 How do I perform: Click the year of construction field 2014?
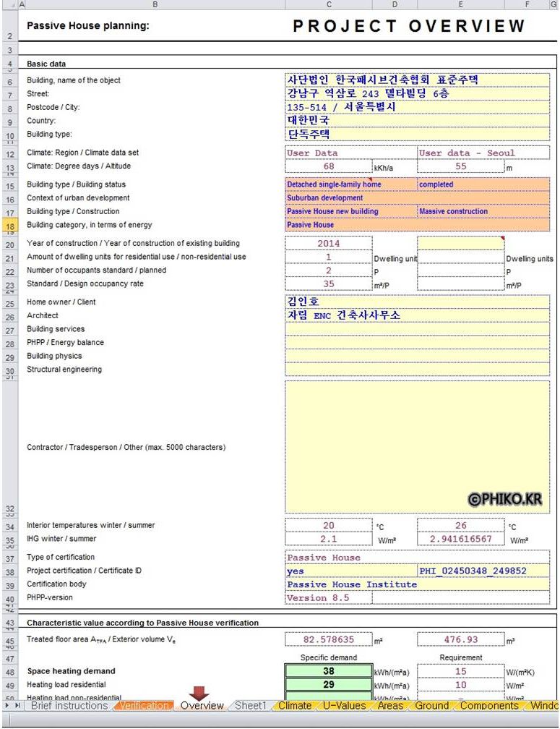point(329,244)
